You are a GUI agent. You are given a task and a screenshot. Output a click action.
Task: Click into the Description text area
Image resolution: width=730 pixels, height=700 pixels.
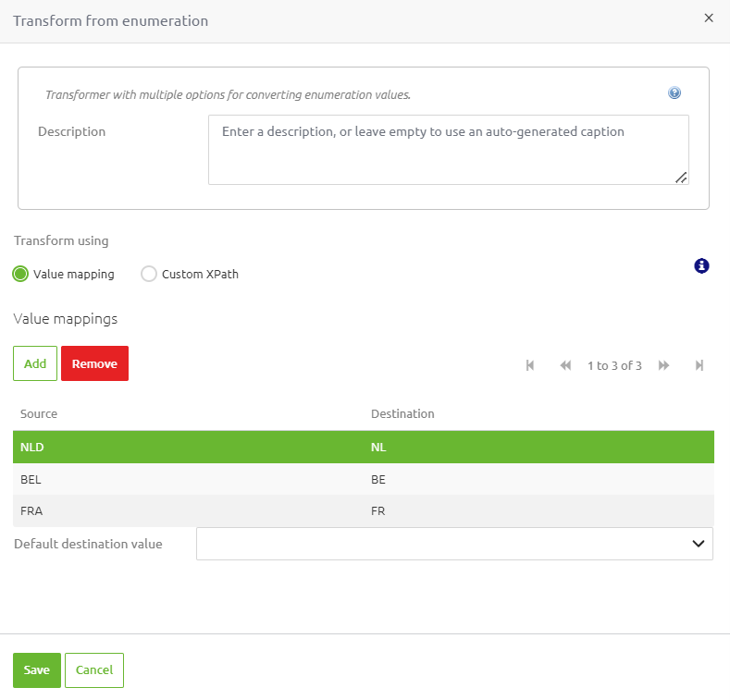click(x=449, y=150)
